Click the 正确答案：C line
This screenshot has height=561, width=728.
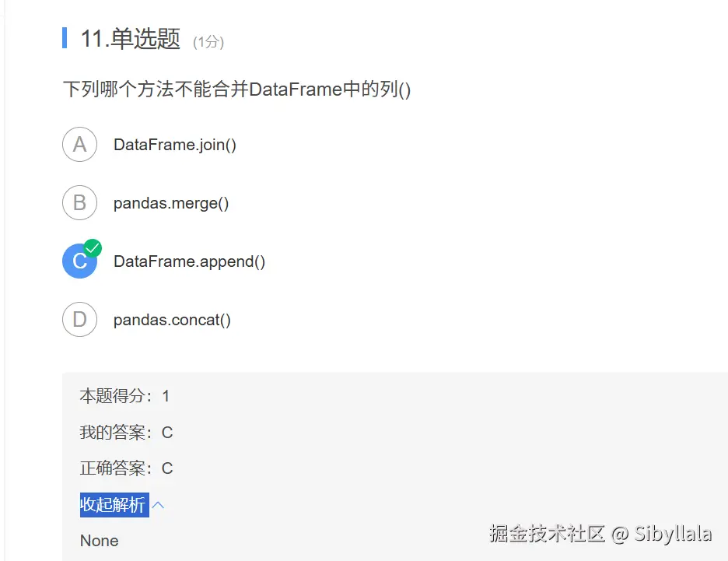click(x=126, y=468)
